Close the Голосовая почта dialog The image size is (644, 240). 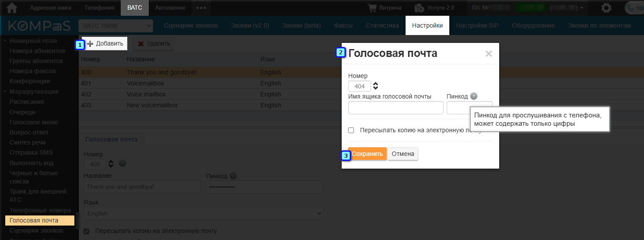(489, 54)
